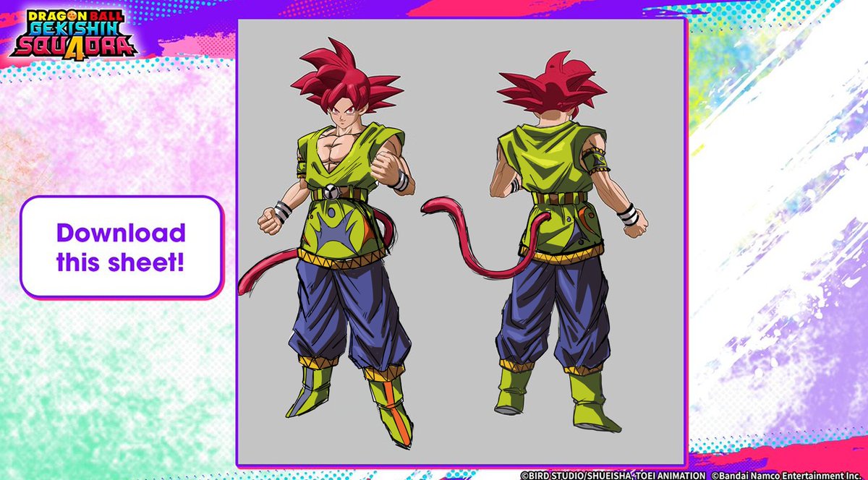This screenshot has width=868, height=480.
Task: Click the Bandai Namco Entertainment copyright text
Action: coord(787,475)
